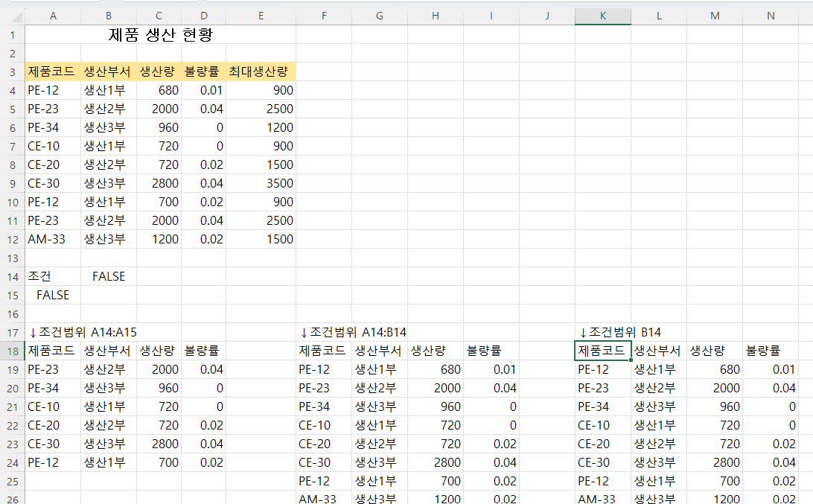Click row header 13
Image resolution: width=813 pixels, height=504 pixels.
pyautogui.click(x=12, y=258)
